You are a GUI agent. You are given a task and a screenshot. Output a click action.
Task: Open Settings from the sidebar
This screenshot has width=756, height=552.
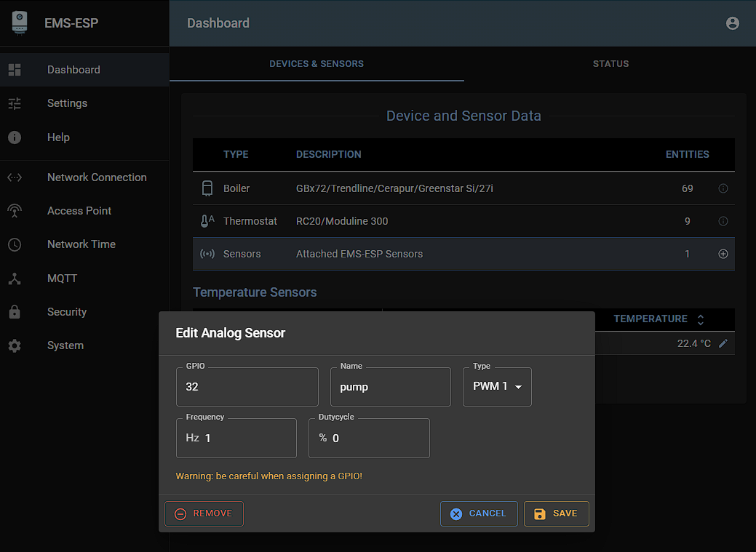[x=67, y=103]
